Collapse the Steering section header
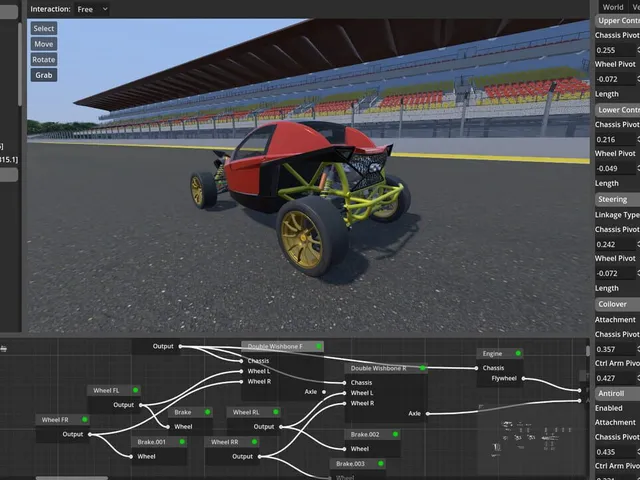The image size is (640, 480). tap(618, 199)
